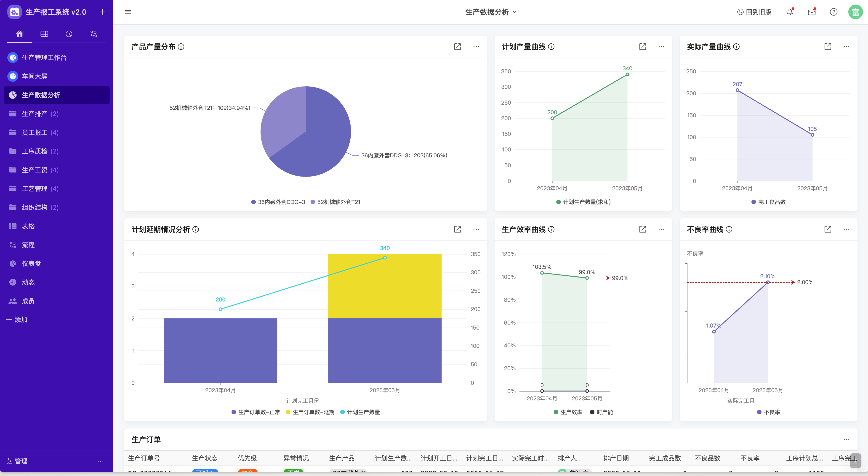Click the 生产报工系统 app logo icon
The height and width of the screenshot is (476, 868).
[14, 12]
